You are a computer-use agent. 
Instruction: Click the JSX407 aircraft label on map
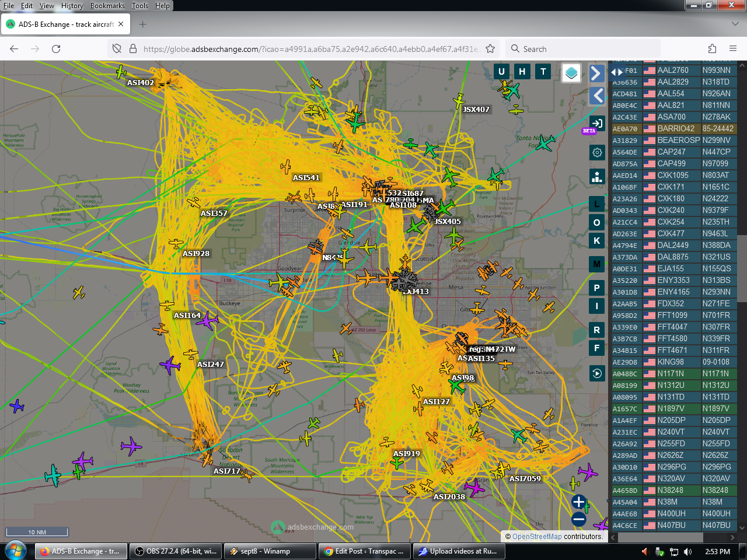(x=476, y=110)
